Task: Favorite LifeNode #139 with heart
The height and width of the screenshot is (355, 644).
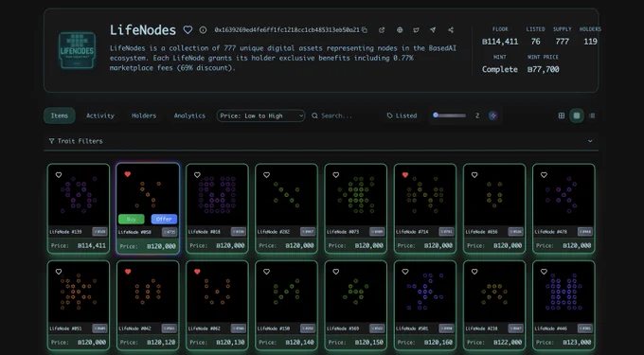Action: pos(59,175)
